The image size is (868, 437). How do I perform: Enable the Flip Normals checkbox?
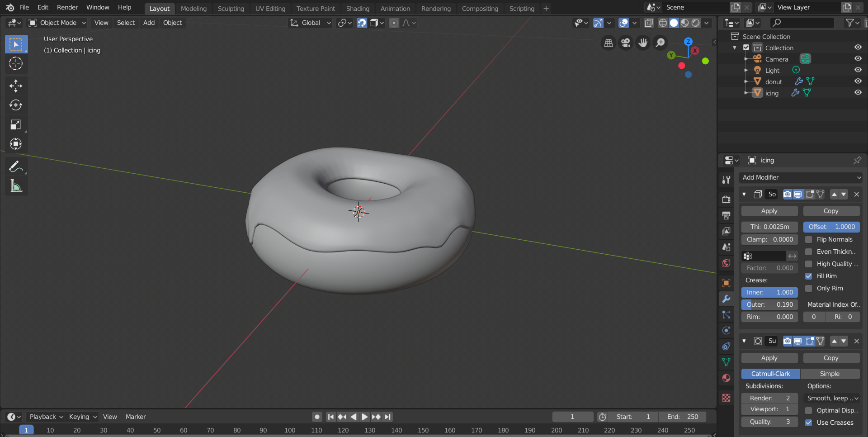point(809,240)
